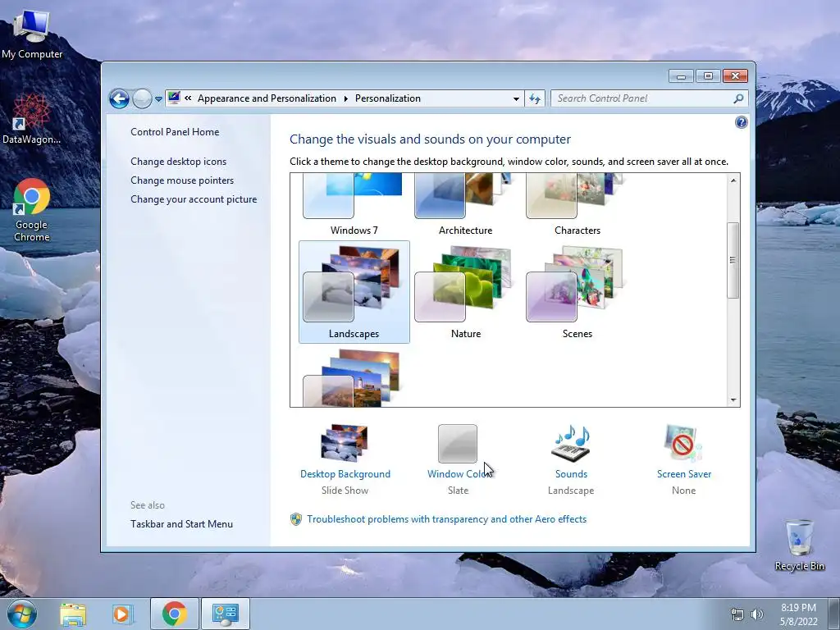Select the Architecture theme
Screen dimensions: 840x630
tap(465, 205)
